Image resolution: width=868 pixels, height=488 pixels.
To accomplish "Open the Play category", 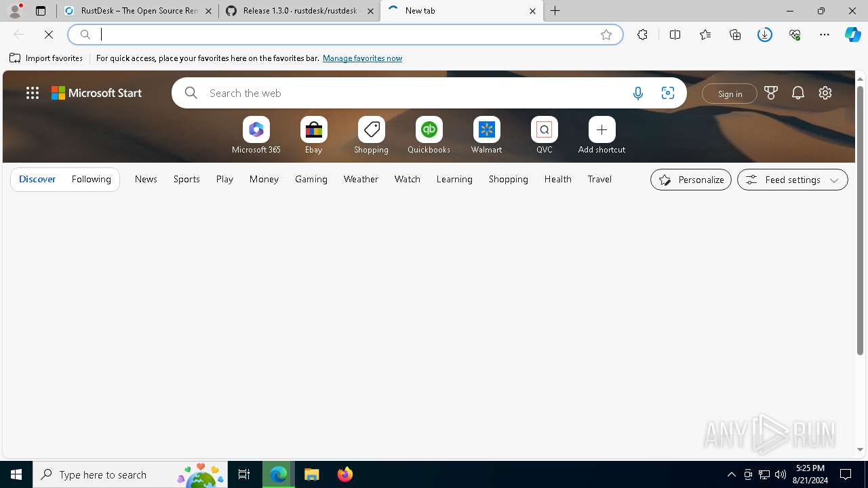I will pos(224,179).
